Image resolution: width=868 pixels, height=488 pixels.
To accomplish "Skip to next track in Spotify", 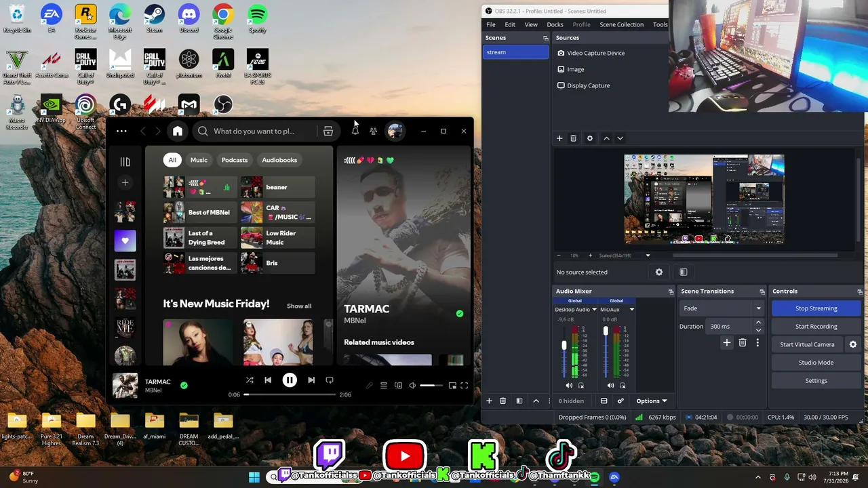I will pyautogui.click(x=311, y=380).
